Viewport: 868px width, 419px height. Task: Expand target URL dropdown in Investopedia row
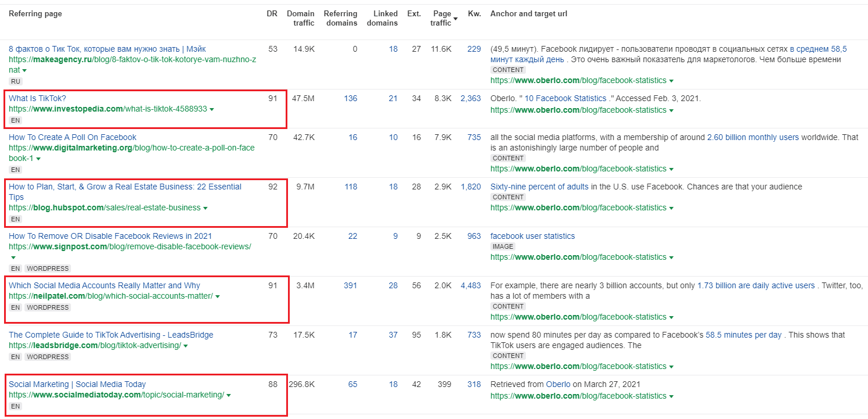[671, 110]
